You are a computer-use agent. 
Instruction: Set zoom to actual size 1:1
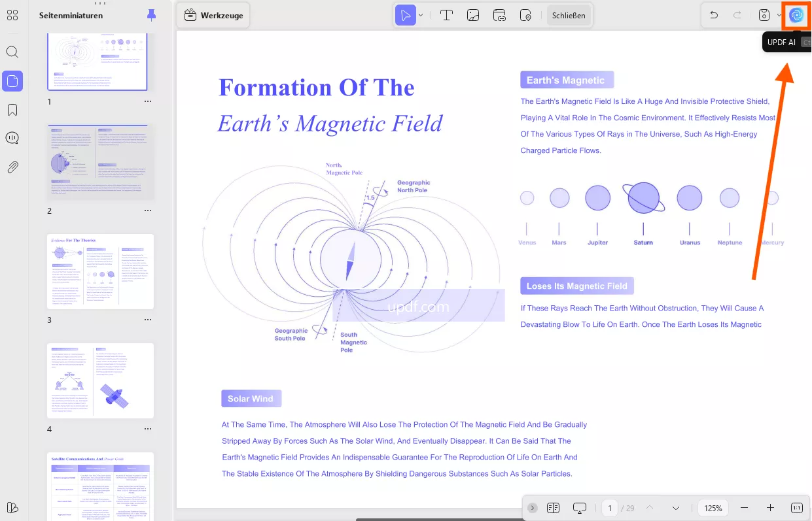(797, 508)
